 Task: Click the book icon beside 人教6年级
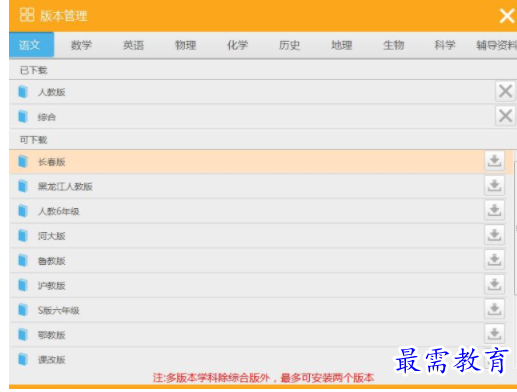click(23, 211)
